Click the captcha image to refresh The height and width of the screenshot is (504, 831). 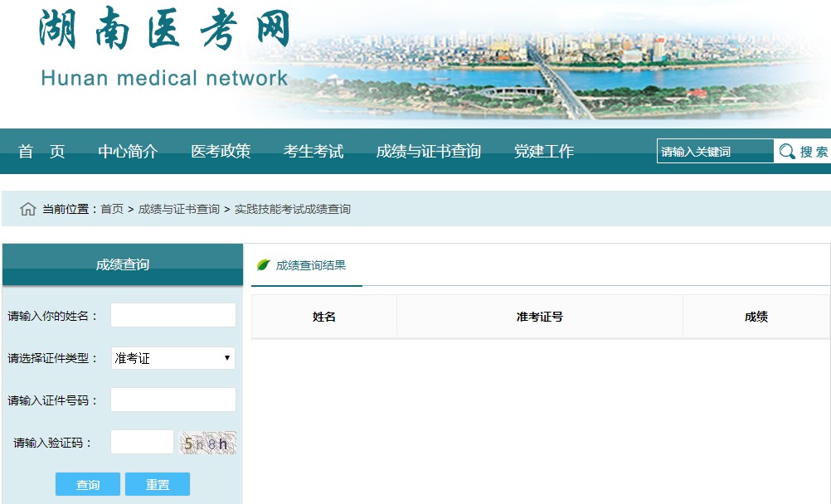point(206,443)
